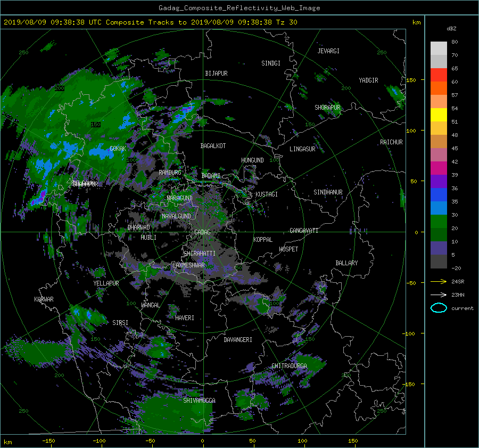Click the yellow 24SR arrow legend icon
The height and width of the screenshot is (448, 479).
(439, 281)
